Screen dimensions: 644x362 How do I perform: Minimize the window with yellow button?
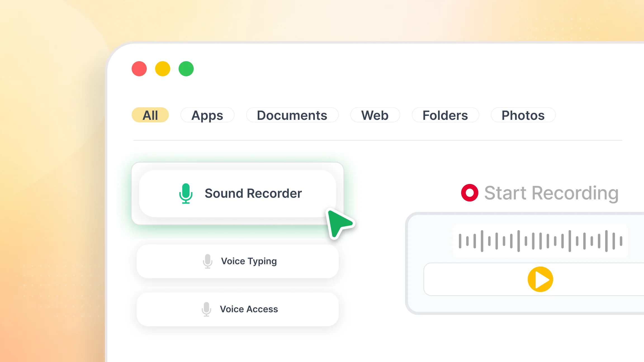coord(163,69)
